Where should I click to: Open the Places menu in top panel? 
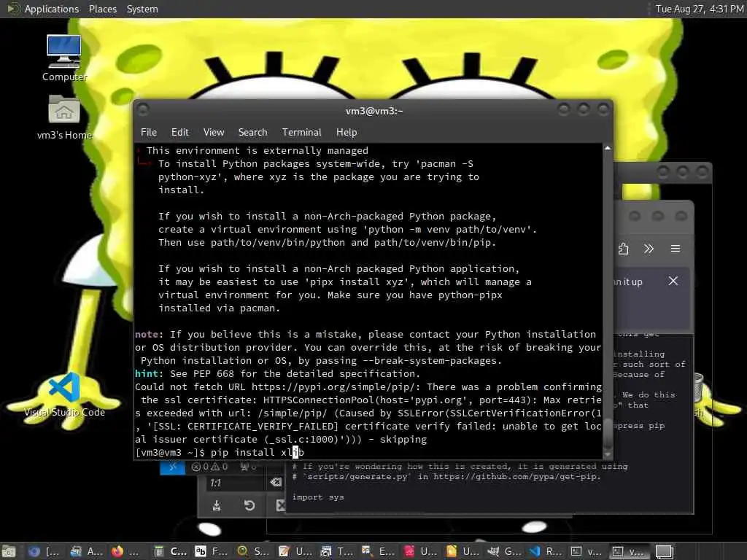[102, 9]
